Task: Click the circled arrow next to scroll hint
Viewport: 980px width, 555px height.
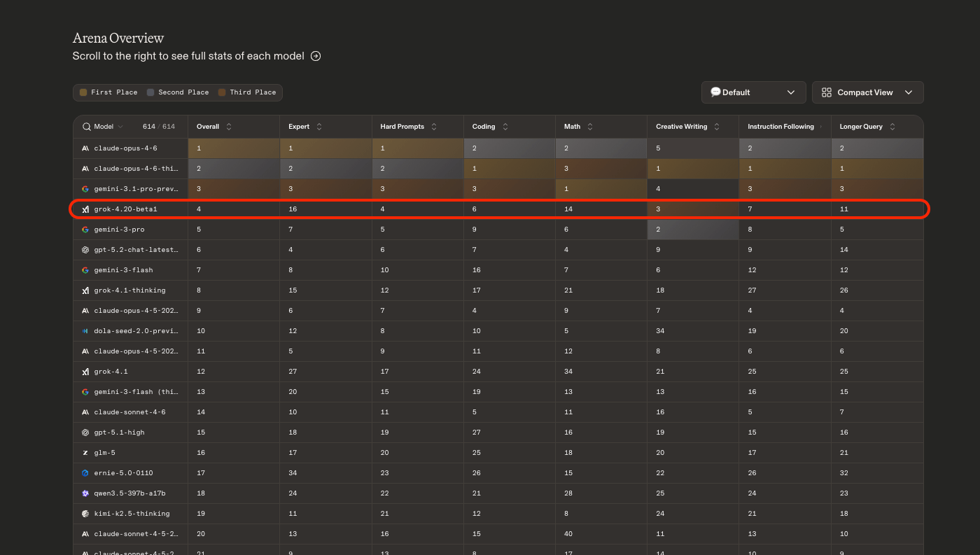Action: (316, 56)
